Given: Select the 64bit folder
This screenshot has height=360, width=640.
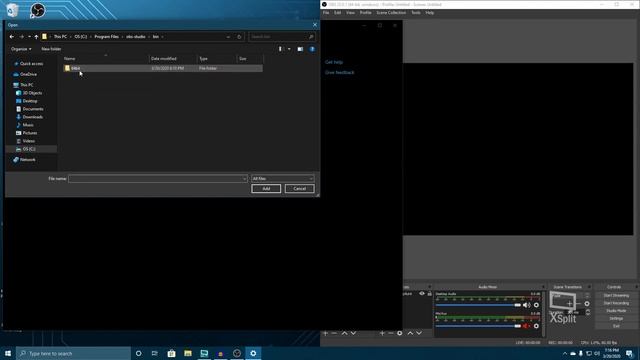Looking at the screenshot, I should coord(163,69).
